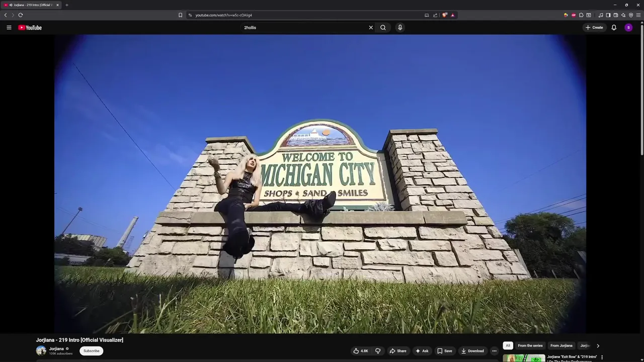Open options for 'Exit Row' recommendation
644x362 pixels.
[602, 357]
